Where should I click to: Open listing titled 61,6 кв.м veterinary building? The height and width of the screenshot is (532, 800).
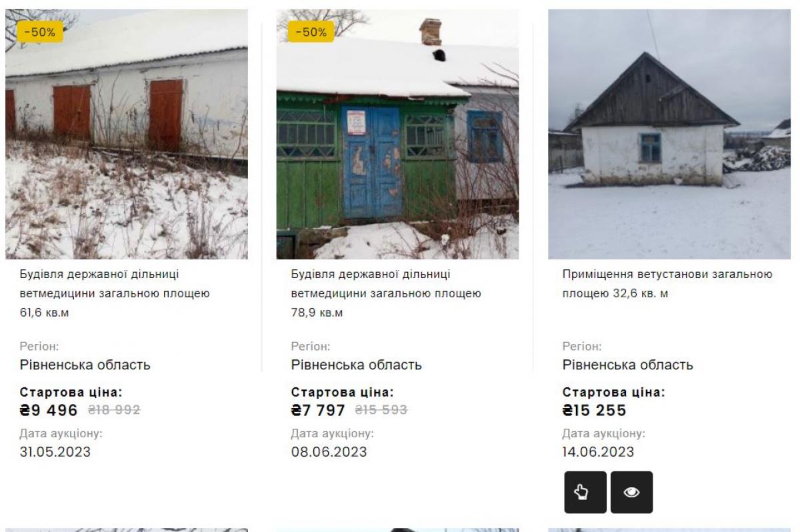click(x=115, y=293)
